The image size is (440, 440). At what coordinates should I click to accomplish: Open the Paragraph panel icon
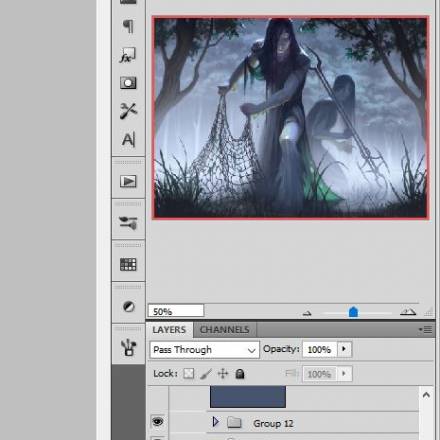click(x=128, y=26)
